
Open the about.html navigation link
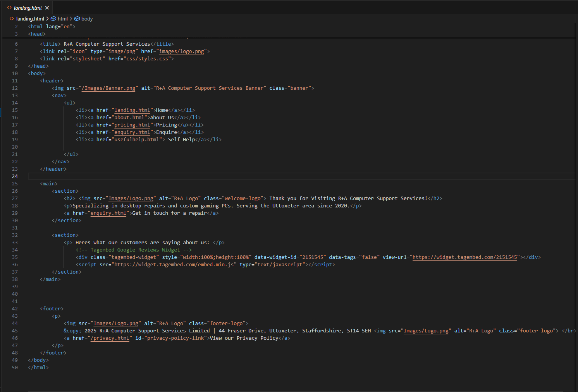tap(129, 117)
